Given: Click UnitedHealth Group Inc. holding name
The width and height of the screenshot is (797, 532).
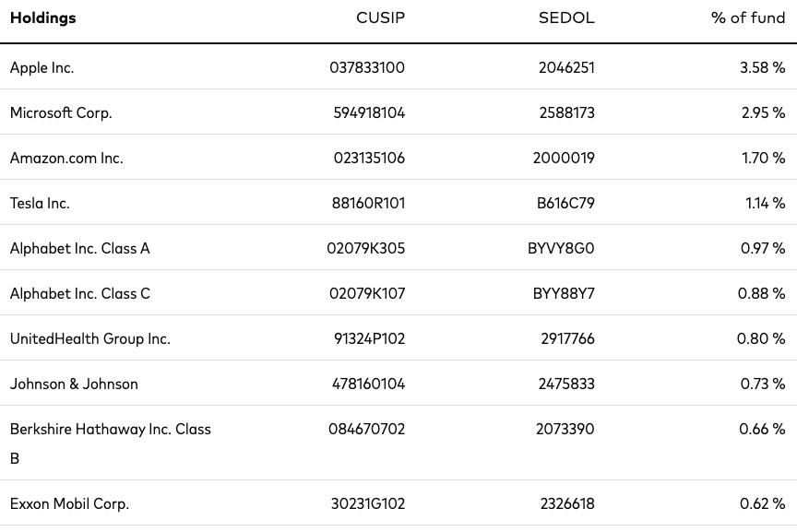Looking at the screenshot, I should [x=90, y=339].
